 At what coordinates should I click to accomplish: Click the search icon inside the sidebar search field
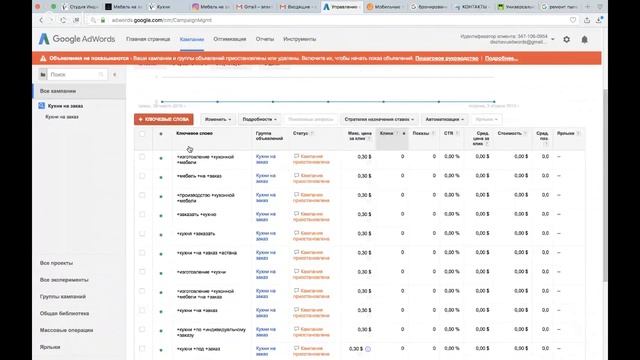[x=101, y=75]
